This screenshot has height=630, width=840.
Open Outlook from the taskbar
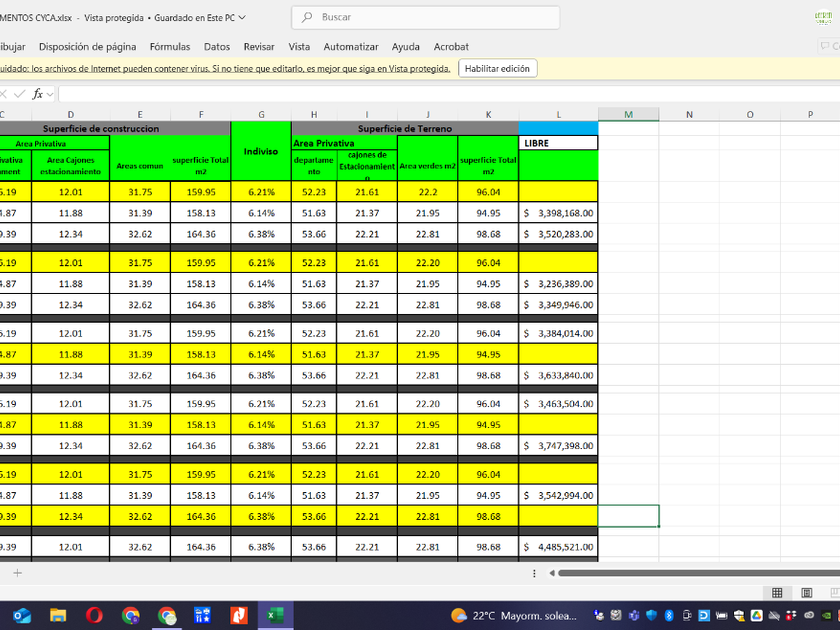(21, 615)
